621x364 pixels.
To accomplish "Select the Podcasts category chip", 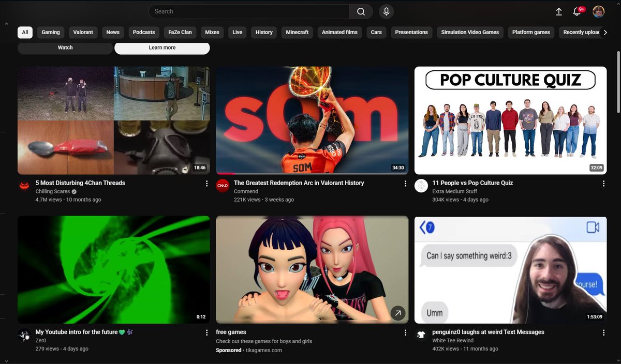I will 144,32.
